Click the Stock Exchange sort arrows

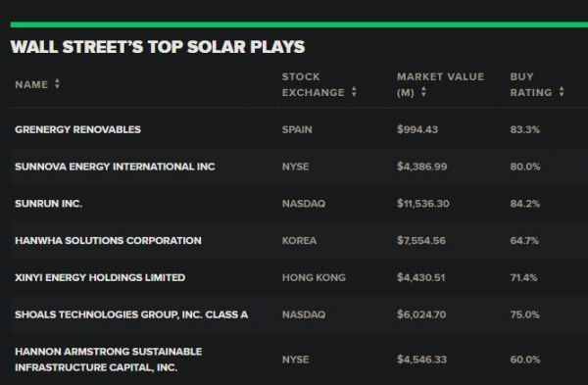pyautogui.click(x=354, y=92)
